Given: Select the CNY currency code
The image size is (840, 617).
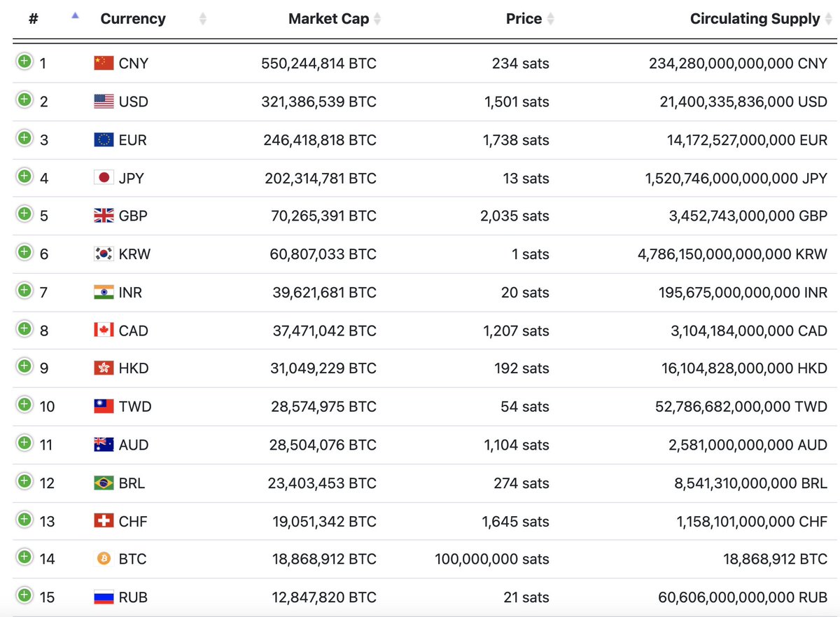Looking at the screenshot, I should point(134,63).
